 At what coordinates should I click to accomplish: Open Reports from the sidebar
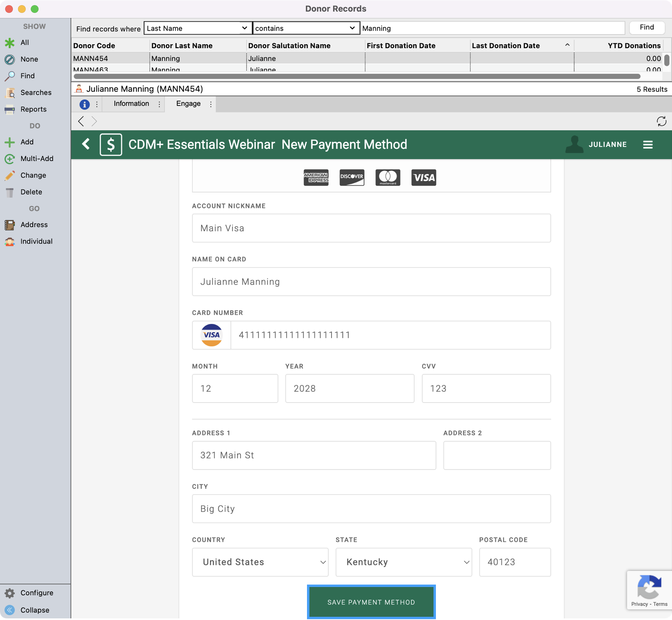pos(33,109)
